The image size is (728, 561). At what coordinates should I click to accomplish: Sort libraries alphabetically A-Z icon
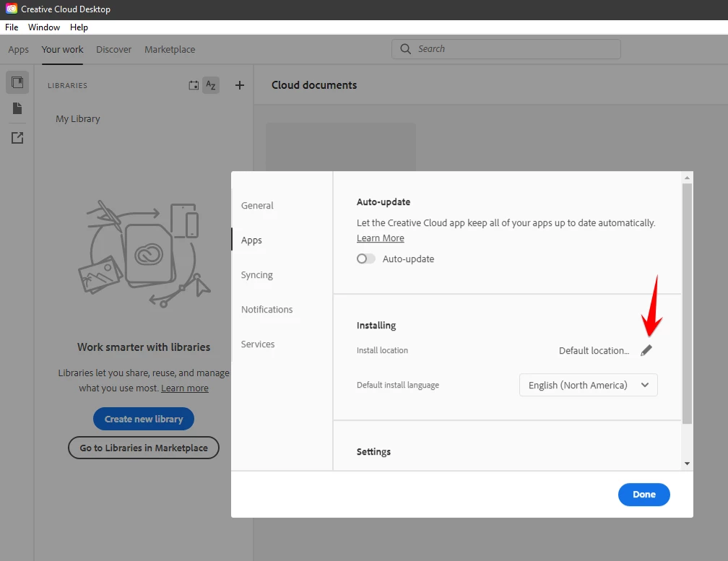pyautogui.click(x=211, y=85)
